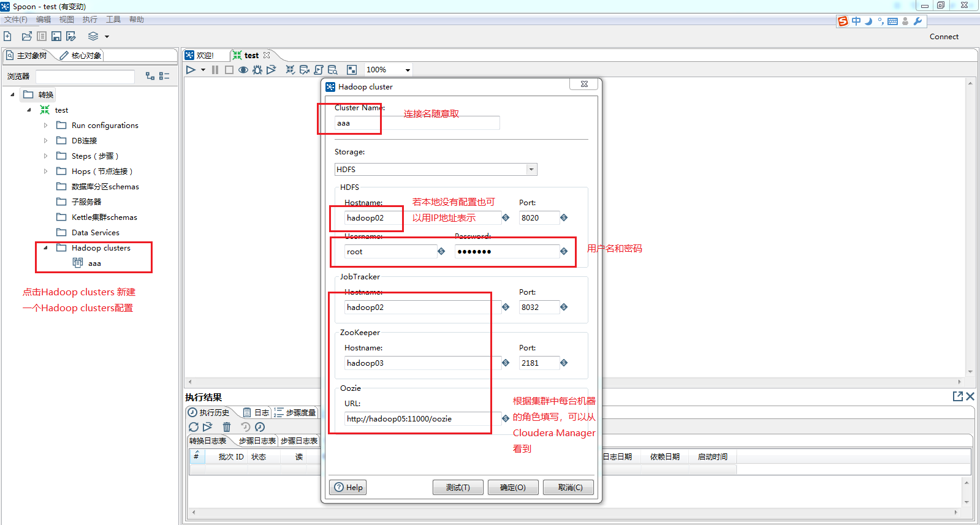The width and height of the screenshot is (980, 525).
Task: Close the test tab with X
Action: (267, 55)
